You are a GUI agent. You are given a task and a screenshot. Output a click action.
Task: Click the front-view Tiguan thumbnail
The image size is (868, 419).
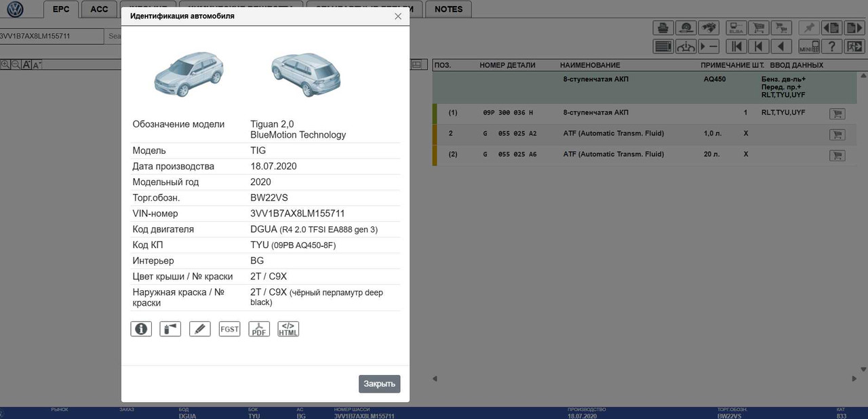(188, 73)
